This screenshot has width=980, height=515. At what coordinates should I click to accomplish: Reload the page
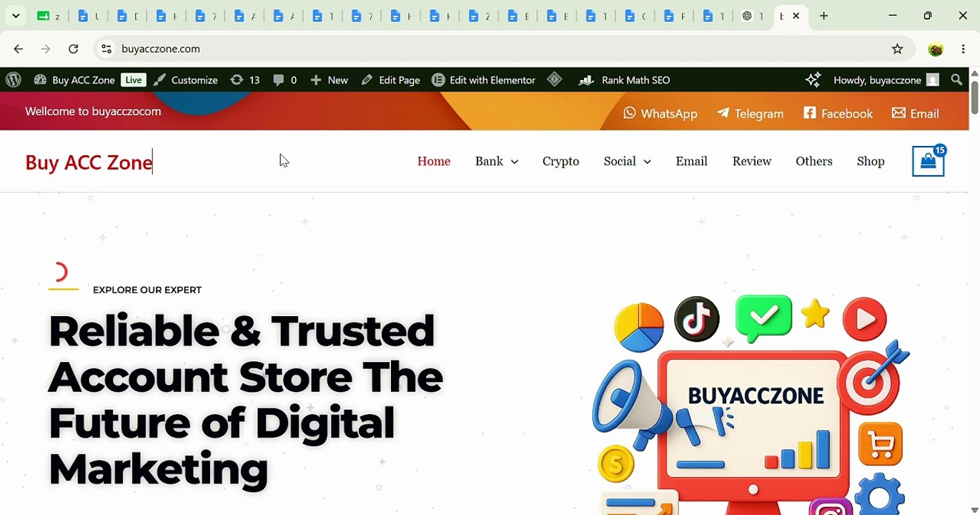[x=74, y=49]
